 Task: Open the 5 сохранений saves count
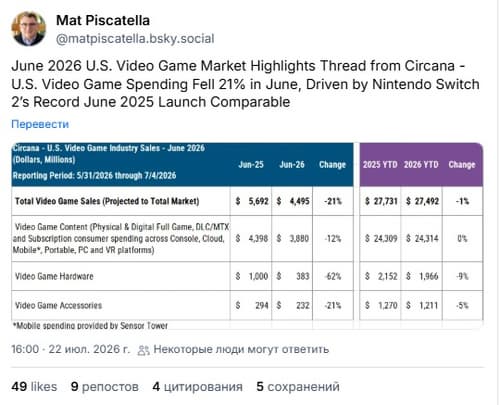pos(298,387)
